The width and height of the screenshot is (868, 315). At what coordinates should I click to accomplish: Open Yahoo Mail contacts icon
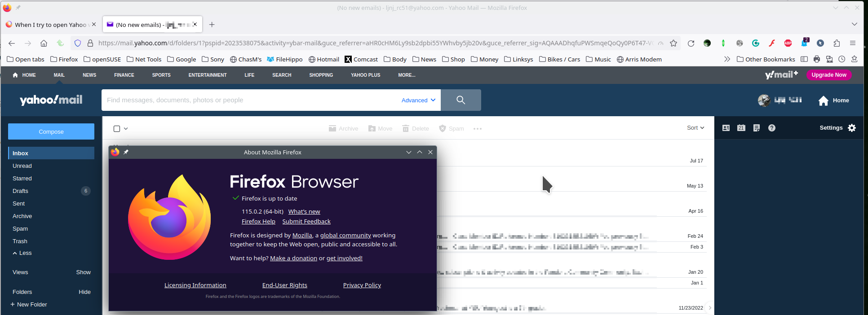tap(726, 128)
